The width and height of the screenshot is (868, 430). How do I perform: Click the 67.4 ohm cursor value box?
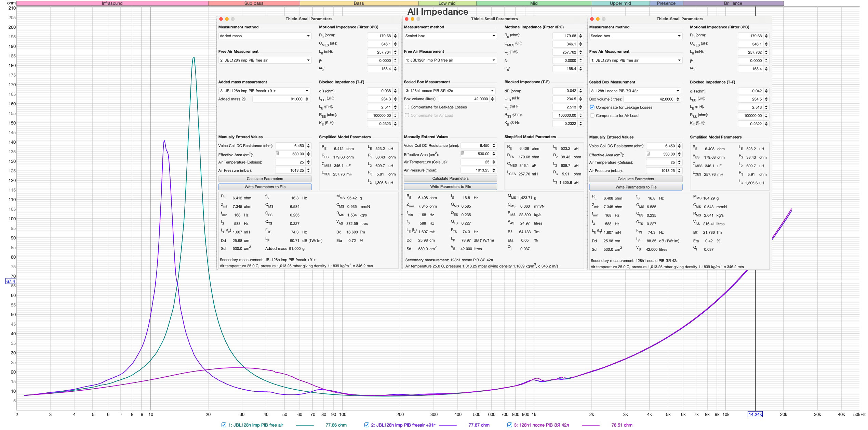coord(11,281)
